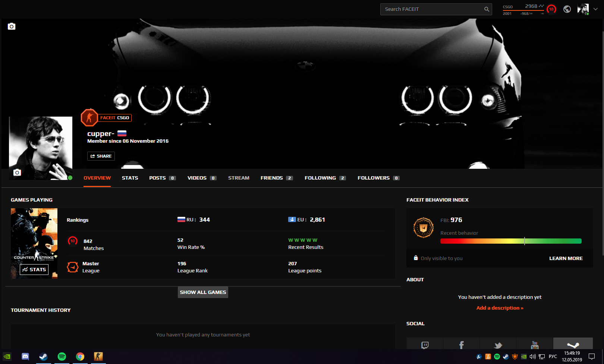This screenshot has height=364, width=604.
Task: Open the Twitch social link
Action: pyautogui.click(x=425, y=345)
